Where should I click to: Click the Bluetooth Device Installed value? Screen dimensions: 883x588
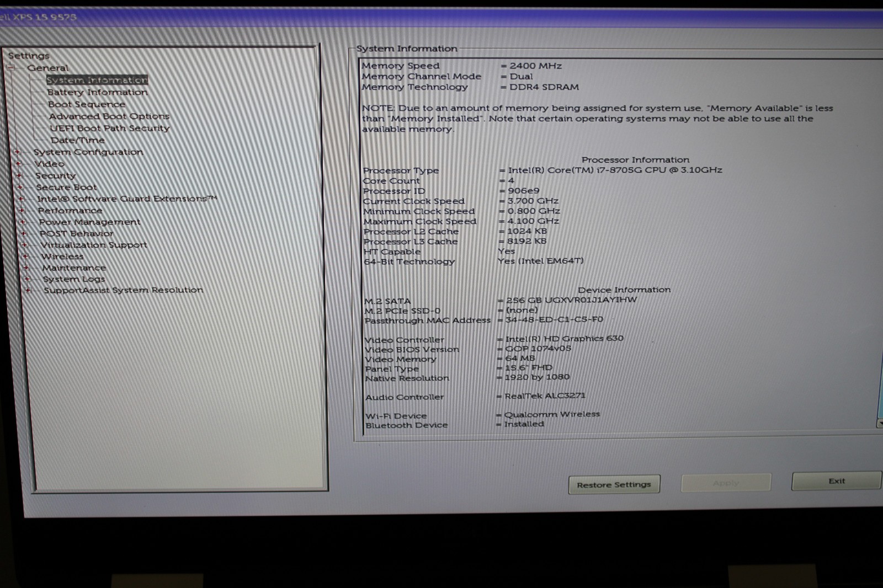[x=524, y=424]
